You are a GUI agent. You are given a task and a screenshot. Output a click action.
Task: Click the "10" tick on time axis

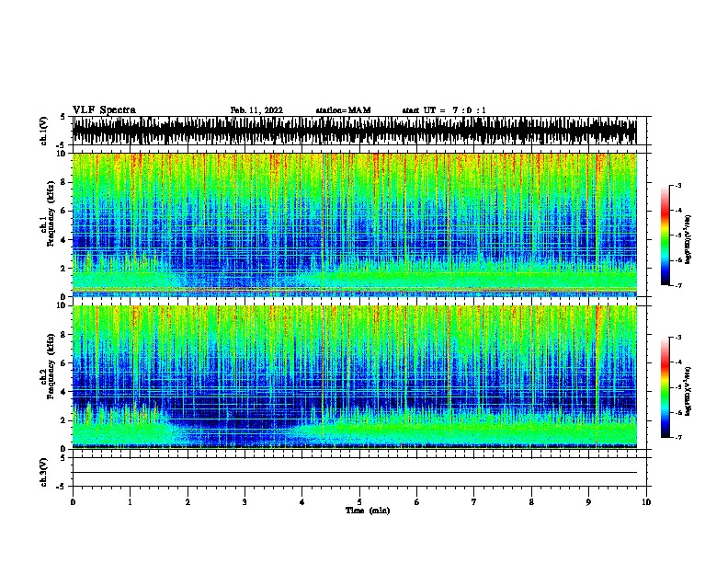pos(646,502)
